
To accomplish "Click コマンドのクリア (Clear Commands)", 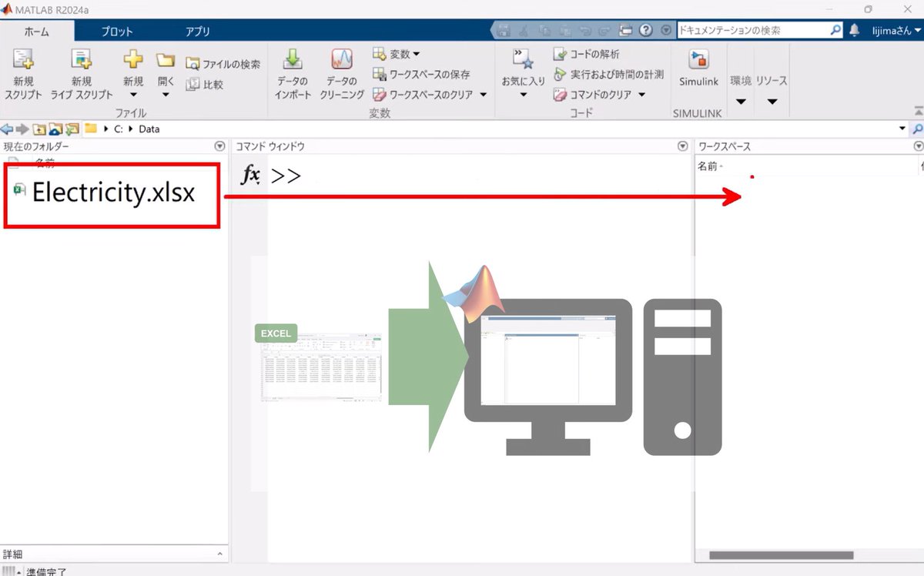I will (x=593, y=95).
